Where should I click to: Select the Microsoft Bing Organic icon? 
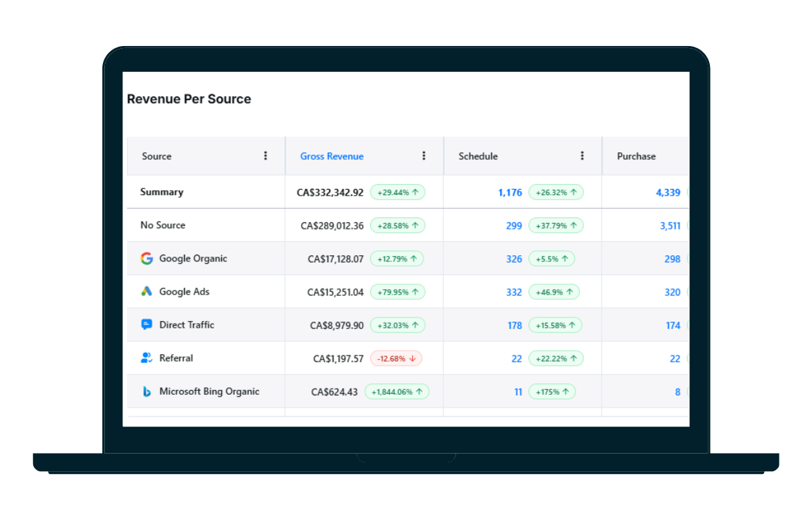click(x=146, y=391)
